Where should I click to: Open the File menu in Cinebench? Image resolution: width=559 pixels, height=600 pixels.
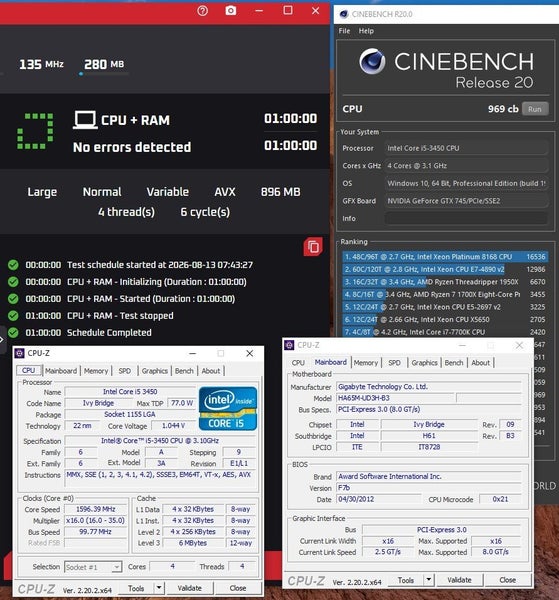click(x=344, y=31)
